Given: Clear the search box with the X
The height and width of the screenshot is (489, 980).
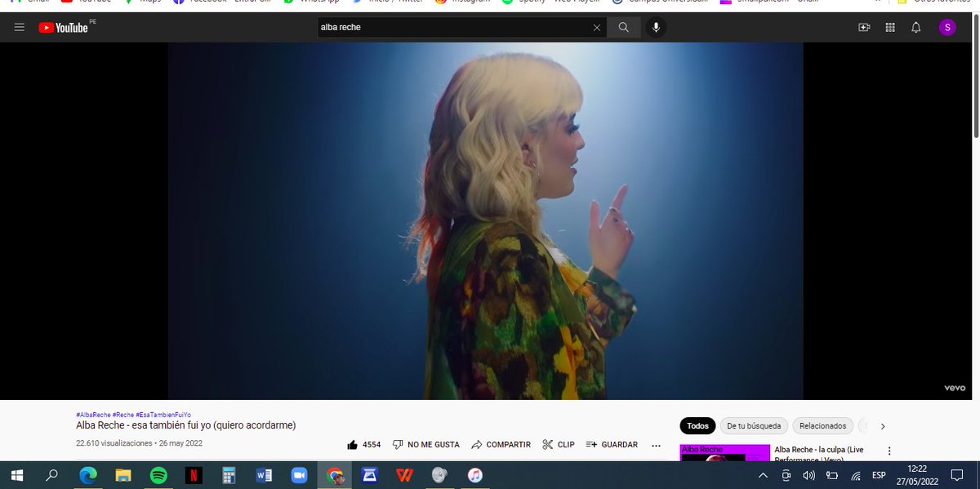Looking at the screenshot, I should [x=596, y=28].
